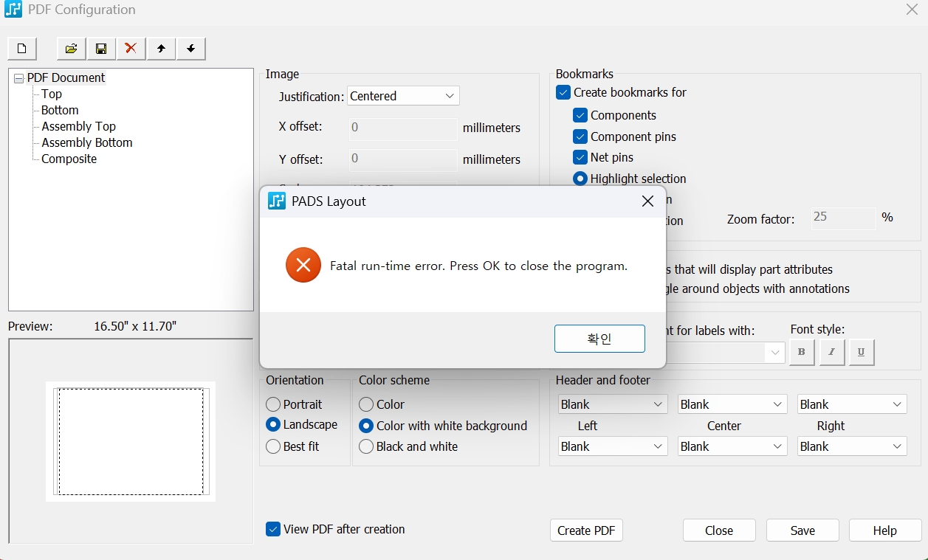The width and height of the screenshot is (928, 560).
Task: Click the Save floppy disk toolbar icon
Action: click(x=101, y=49)
